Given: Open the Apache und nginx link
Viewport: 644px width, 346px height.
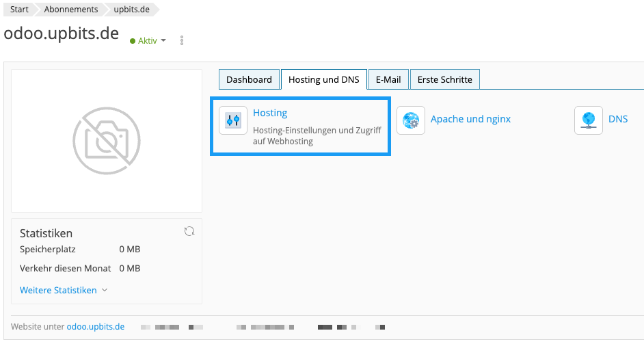Looking at the screenshot, I should click(470, 119).
